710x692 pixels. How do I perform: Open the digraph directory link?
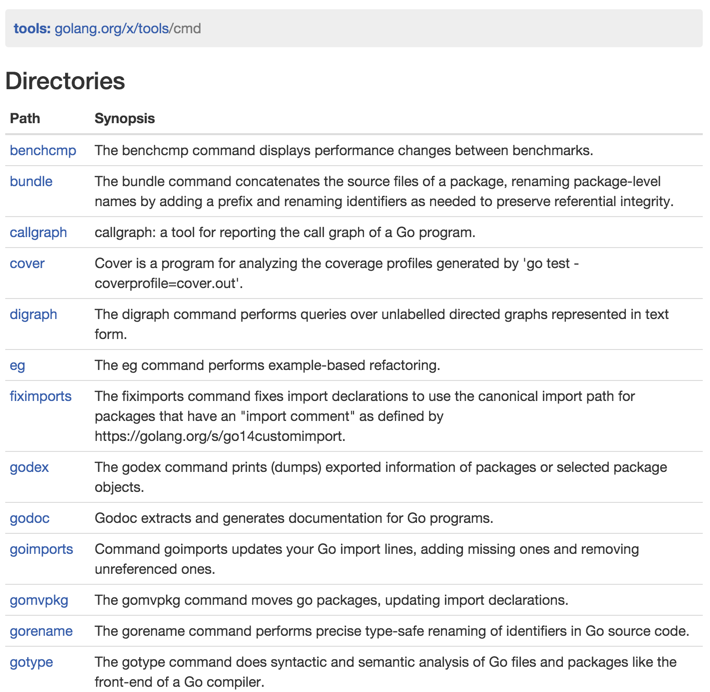point(34,314)
